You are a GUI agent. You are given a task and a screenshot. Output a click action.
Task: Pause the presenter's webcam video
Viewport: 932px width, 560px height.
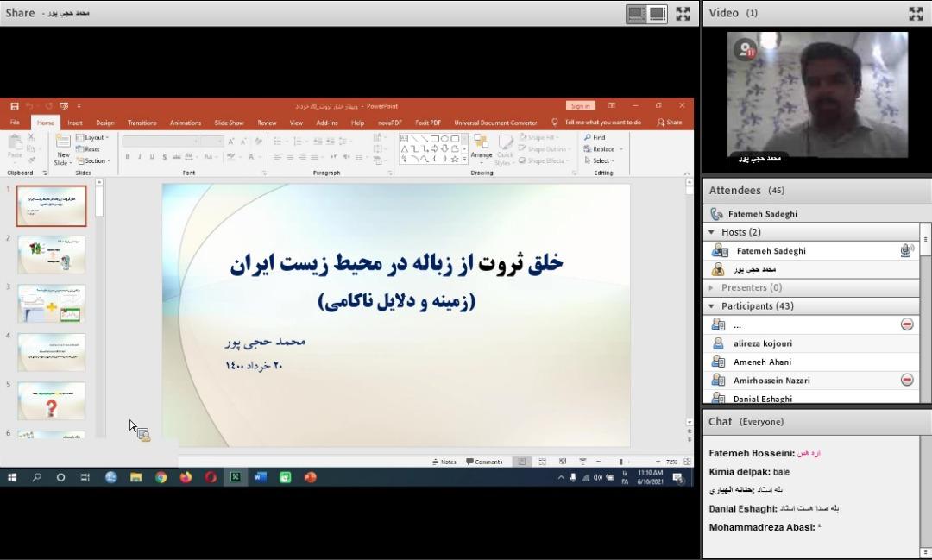point(746,50)
